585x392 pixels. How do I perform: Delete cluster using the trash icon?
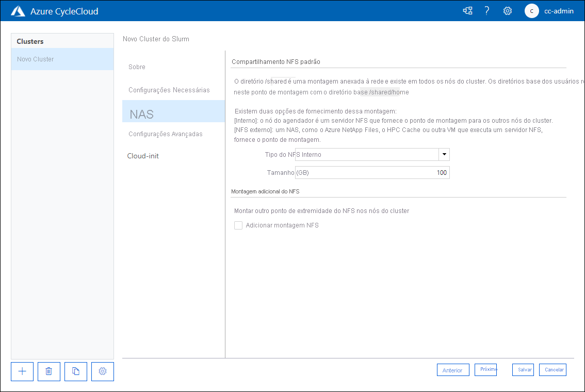pyautogui.click(x=48, y=371)
